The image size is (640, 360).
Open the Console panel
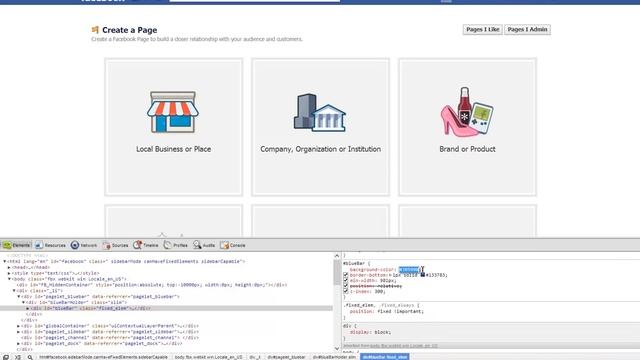coord(233,245)
